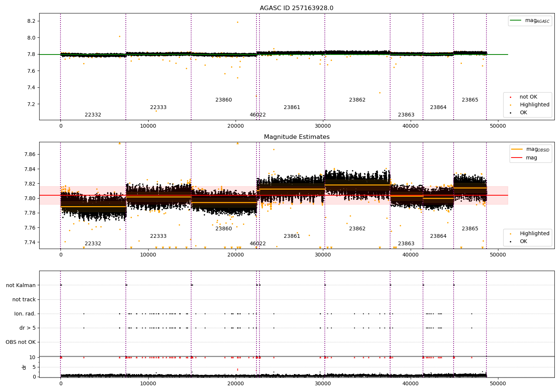Click obsid label 23861 in Magnitude Estimates plot
This screenshot has height=392, width=560.
(292, 236)
